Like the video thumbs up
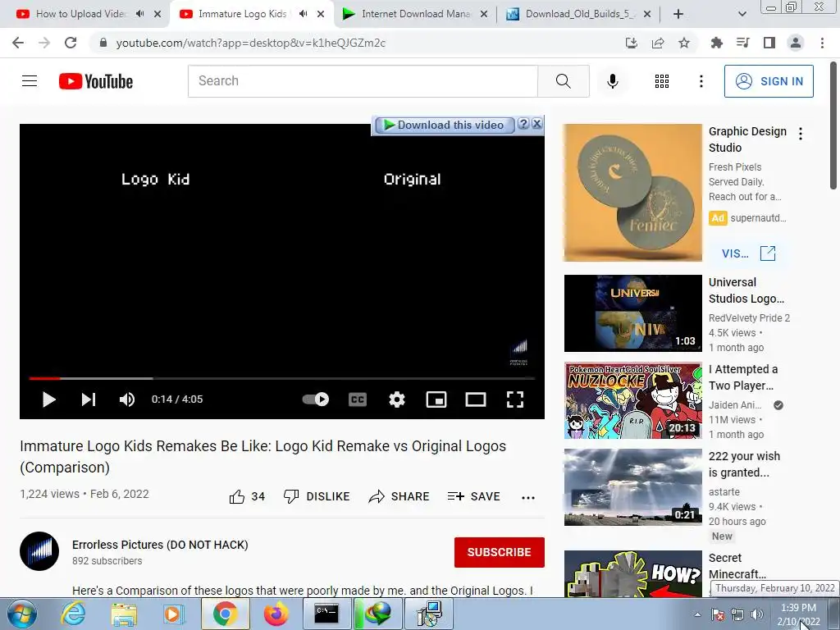840x630 pixels. point(247,496)
